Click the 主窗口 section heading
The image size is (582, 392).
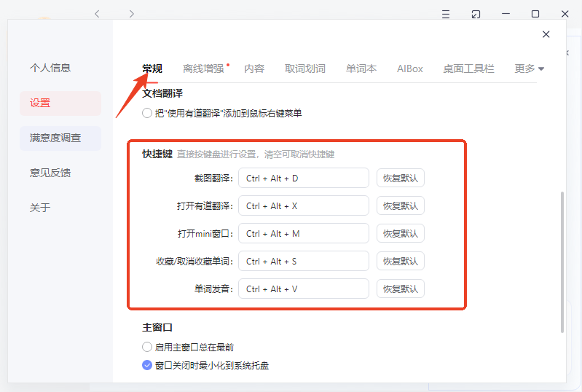pos(157,327)
